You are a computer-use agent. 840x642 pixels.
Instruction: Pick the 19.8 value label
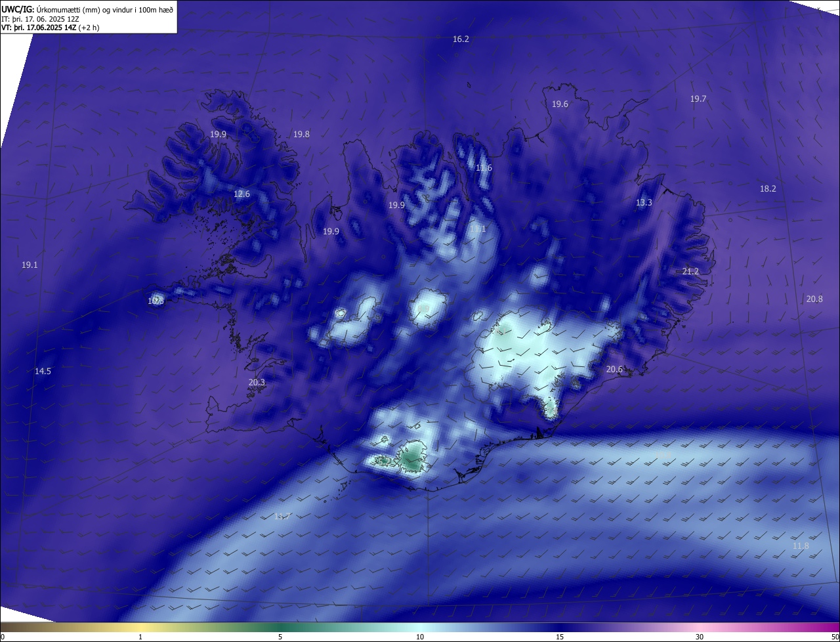pos(301,135)
